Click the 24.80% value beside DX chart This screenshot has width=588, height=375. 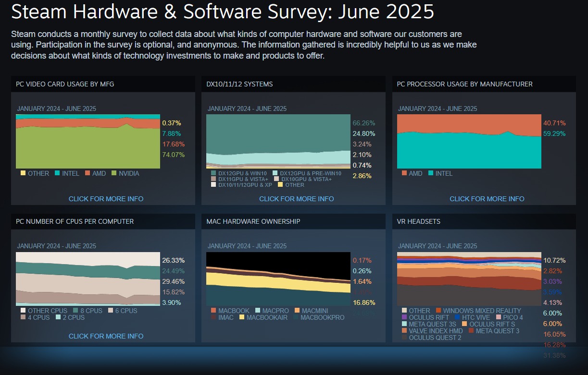[364, 133]
